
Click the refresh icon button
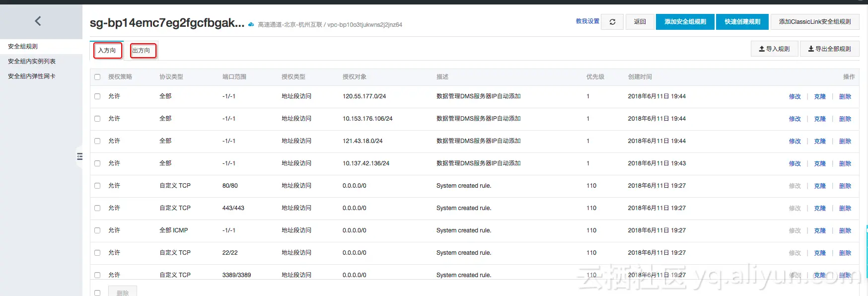click(612, 22)
